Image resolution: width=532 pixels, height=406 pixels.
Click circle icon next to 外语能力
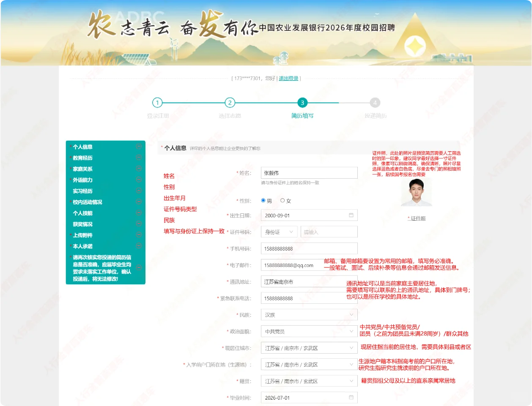pos(139,180)
